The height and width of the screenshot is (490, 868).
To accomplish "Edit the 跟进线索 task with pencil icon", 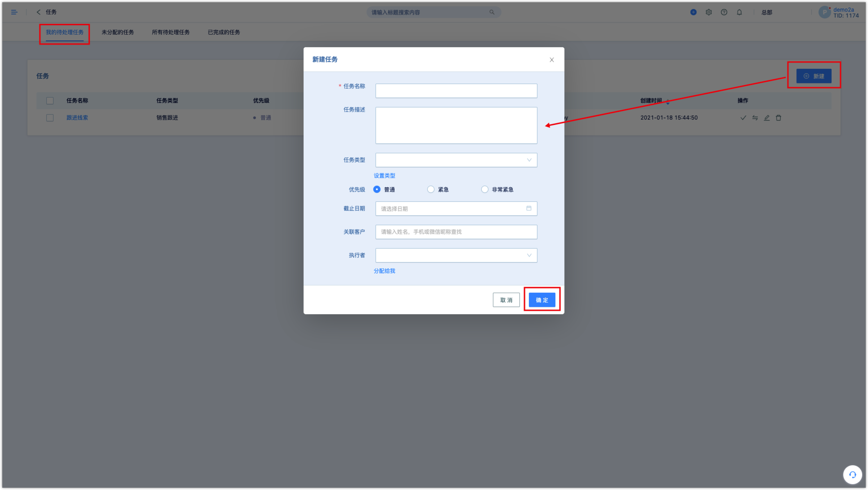I will (767, 118).
